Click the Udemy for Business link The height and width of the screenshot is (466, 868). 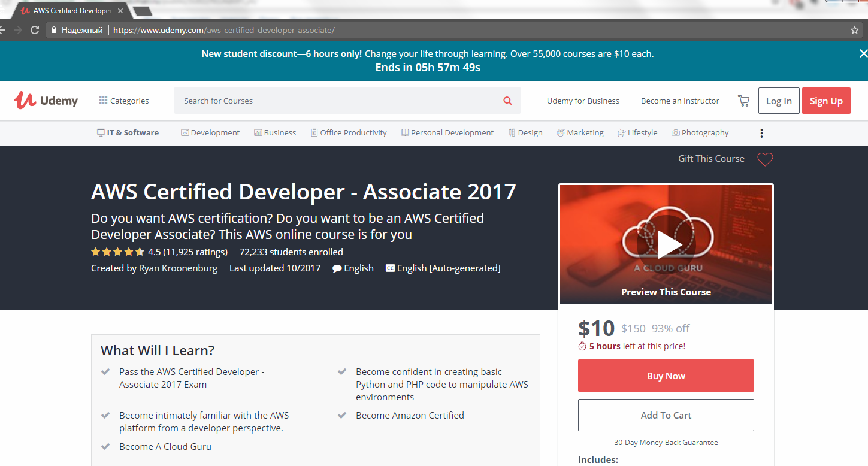pos(583,101)
